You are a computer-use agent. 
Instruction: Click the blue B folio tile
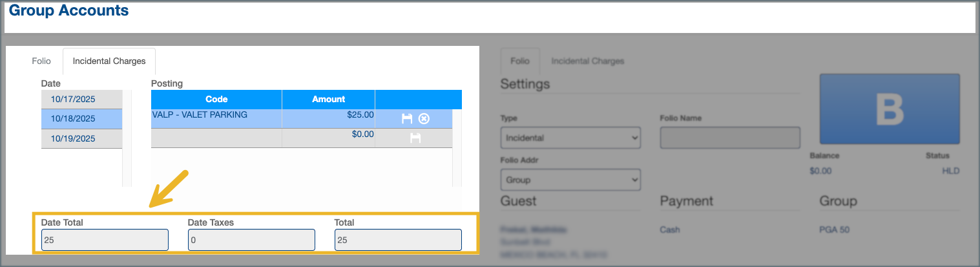pos(889,109)
